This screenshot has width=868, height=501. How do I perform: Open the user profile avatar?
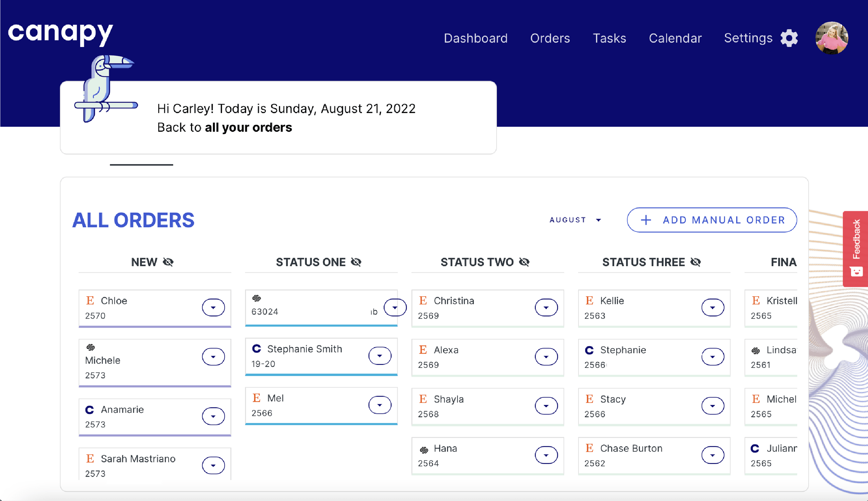click(x=832, y=38)
